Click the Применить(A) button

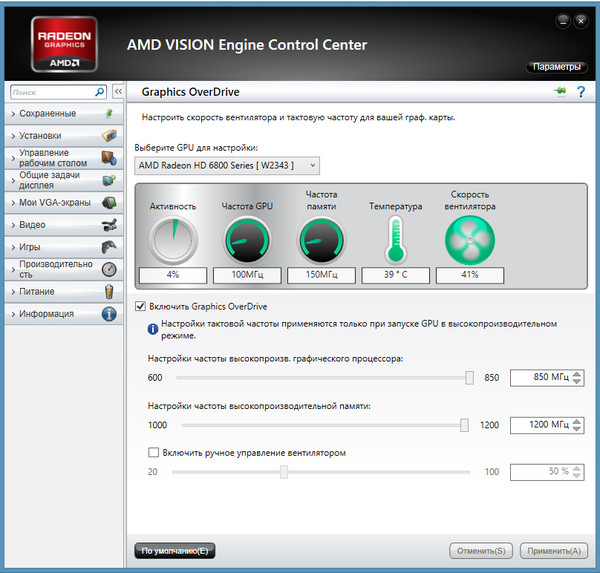pos(554,551)
